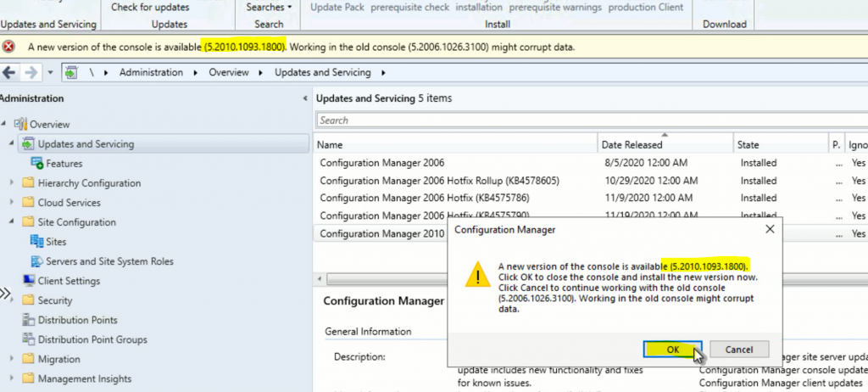Click Check for updates in the ribbon

(x=150, y=7)
